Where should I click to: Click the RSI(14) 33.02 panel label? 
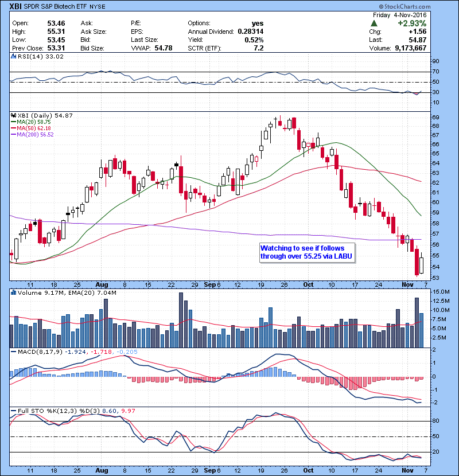[x=40, y=56]
